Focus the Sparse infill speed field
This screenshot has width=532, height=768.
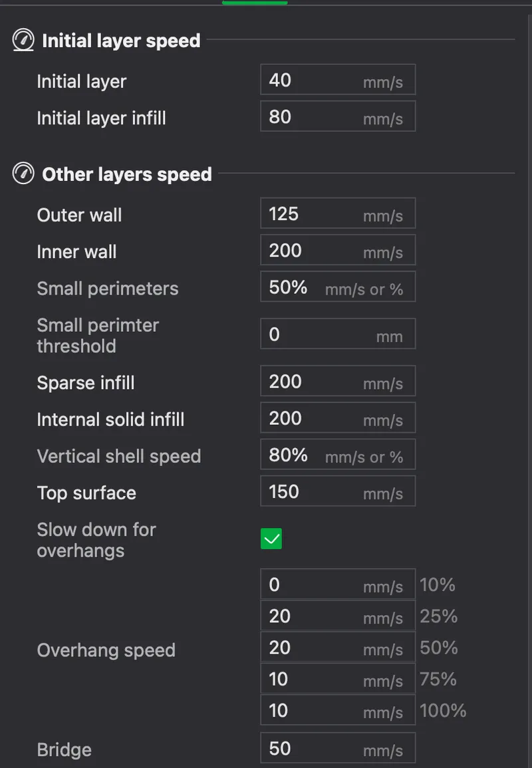coord(338,380)
